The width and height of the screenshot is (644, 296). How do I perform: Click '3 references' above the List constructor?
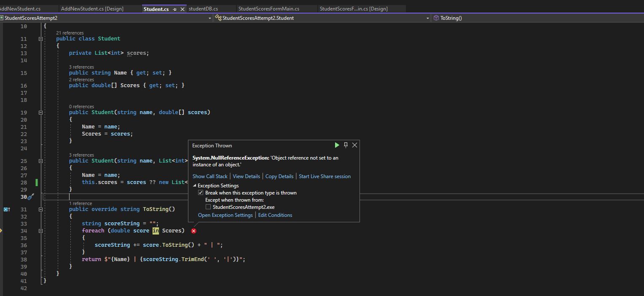pos(81,155)
